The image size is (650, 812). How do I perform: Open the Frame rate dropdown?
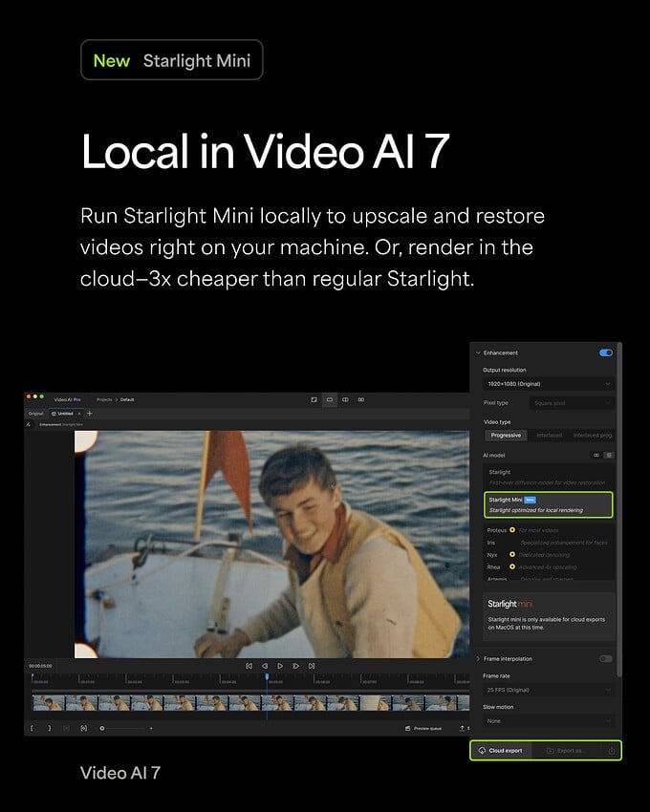click(x=549, y=690)
